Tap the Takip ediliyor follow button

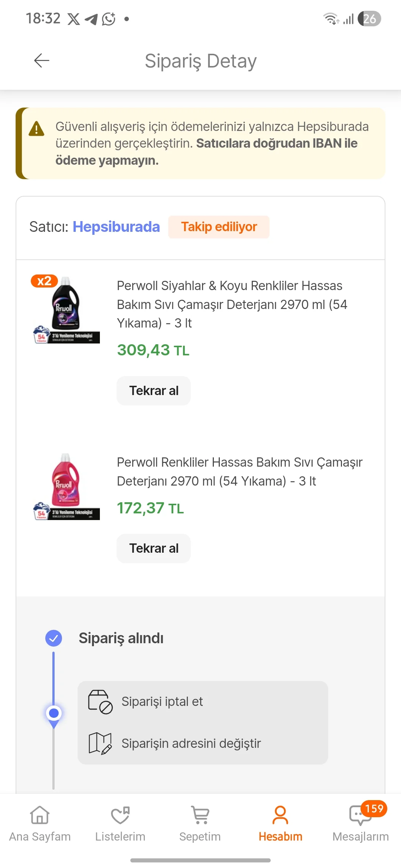(219, 227)
